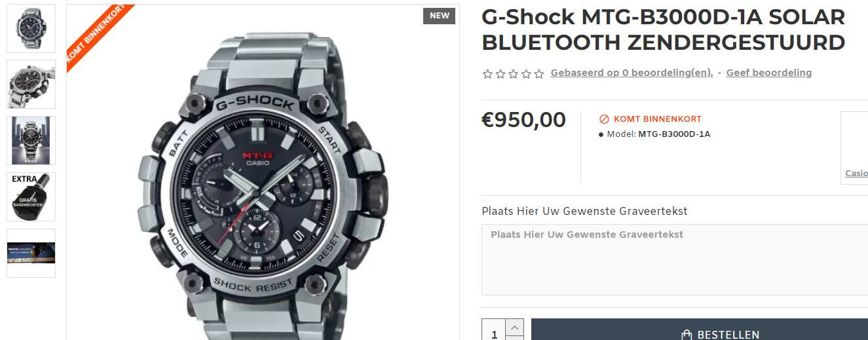868x340 pixels.
Task: Open Gebaseerd op 0 beoordeling(en) link
Action: click(632, 73)
